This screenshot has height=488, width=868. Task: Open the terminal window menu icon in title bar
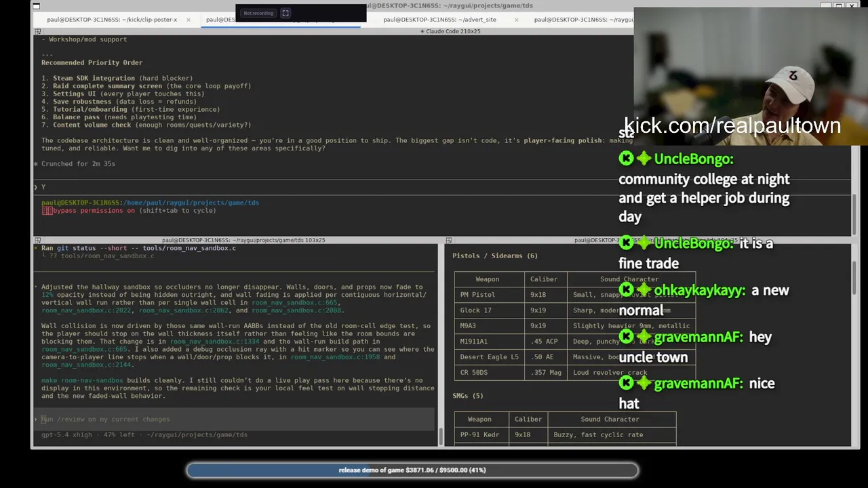pos(37,5)
